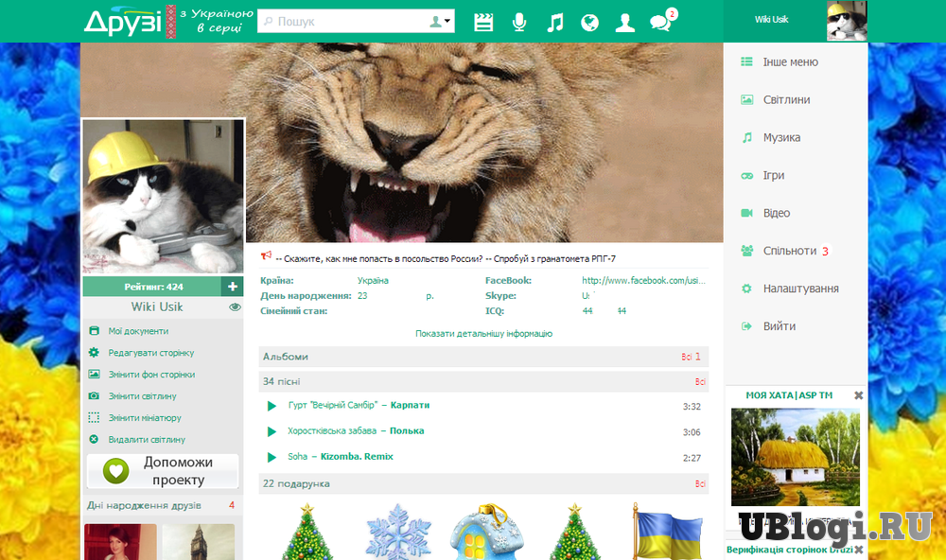Expand Показати детальнішу інформацію
The height and width of the screenshot is (560, 946).
(483, 334)
